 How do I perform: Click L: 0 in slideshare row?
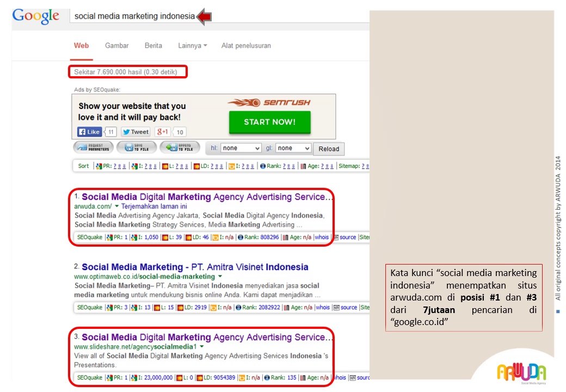pyautogui.click(x=188, y=377)
